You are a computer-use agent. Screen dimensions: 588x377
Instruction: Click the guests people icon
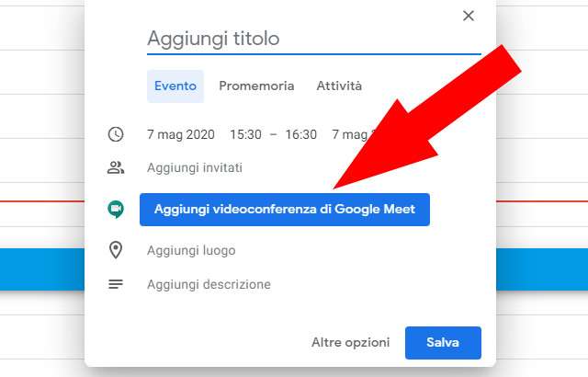click(116, 168)
